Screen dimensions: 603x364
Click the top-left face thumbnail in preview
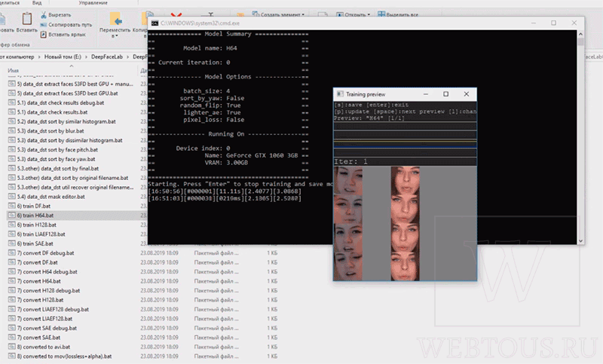click(x=348, y=181)
